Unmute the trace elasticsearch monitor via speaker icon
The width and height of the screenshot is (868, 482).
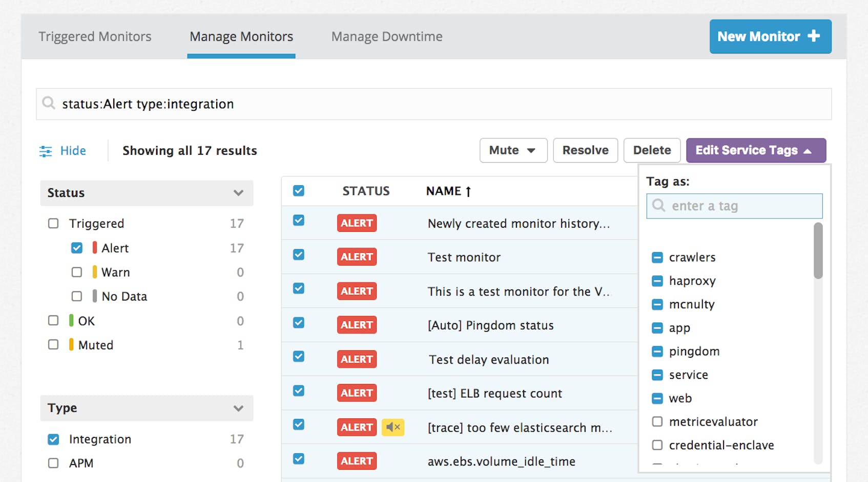tap(393, 427)
